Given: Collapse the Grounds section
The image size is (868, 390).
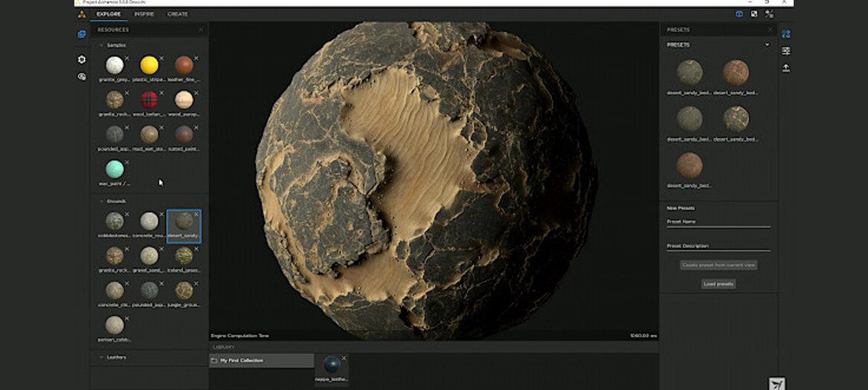Looking at the screenshot, I should pos(101,202).
